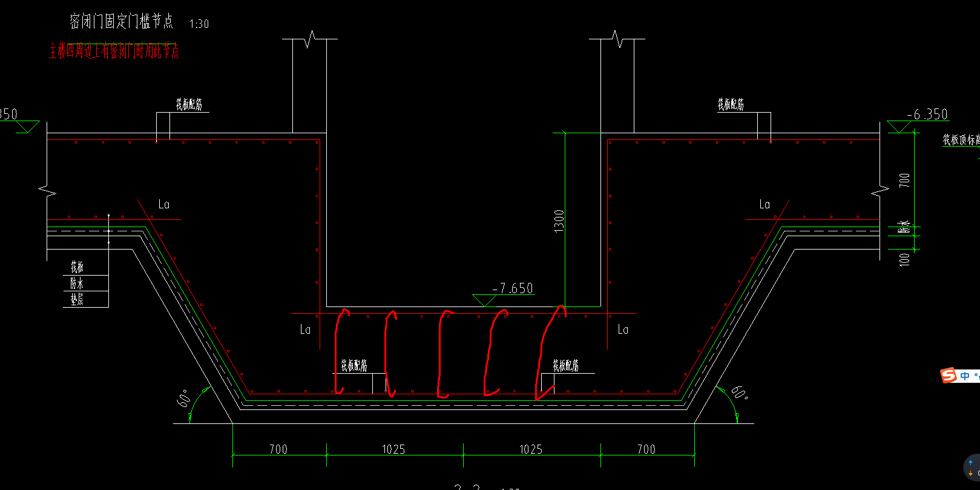Image resolution: width=980 pixels, height=490 pixels.
Task: Select the 垫层 layer label
Action: click(77, 299)
